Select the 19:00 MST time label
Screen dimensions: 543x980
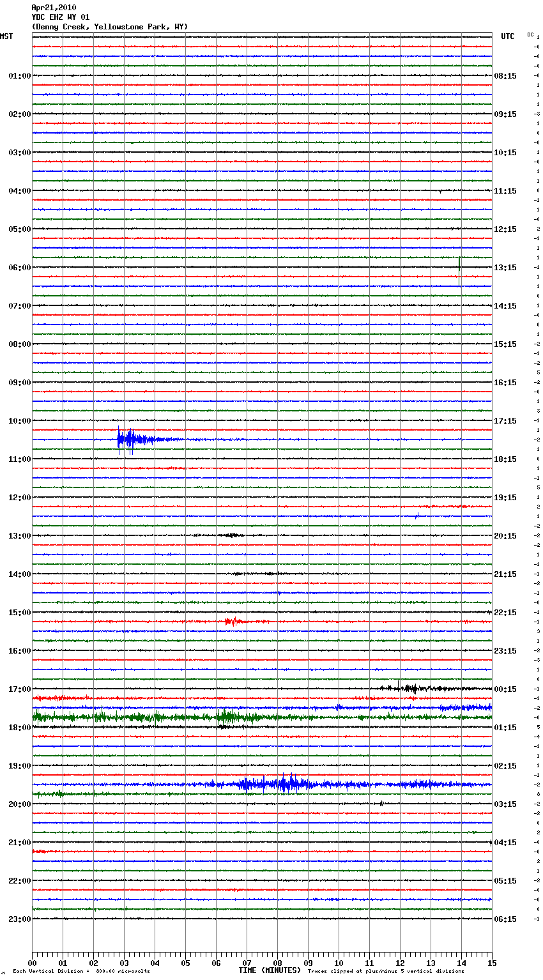(x=19, y=766)
